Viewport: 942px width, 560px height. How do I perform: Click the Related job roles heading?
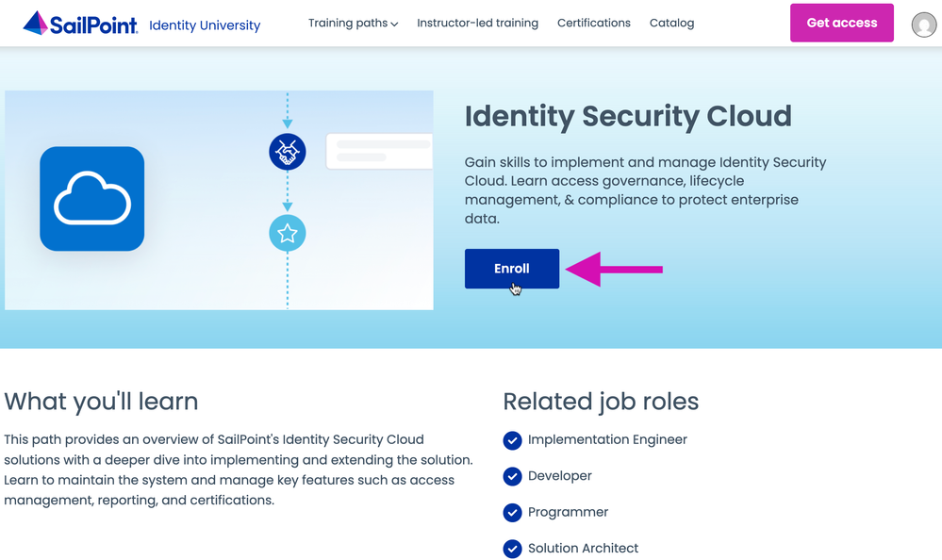(x=601, y=402)
